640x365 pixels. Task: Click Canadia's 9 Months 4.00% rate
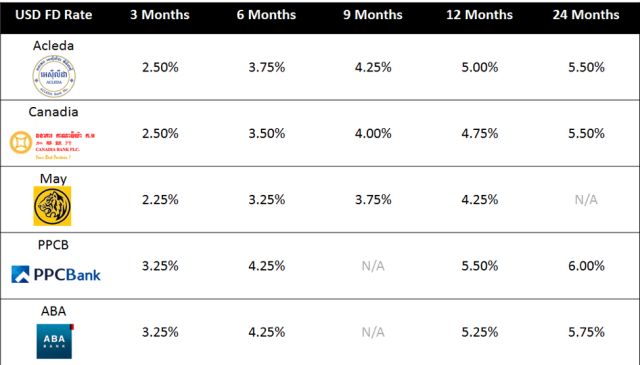pyautogui.click(x=373, y=134)
